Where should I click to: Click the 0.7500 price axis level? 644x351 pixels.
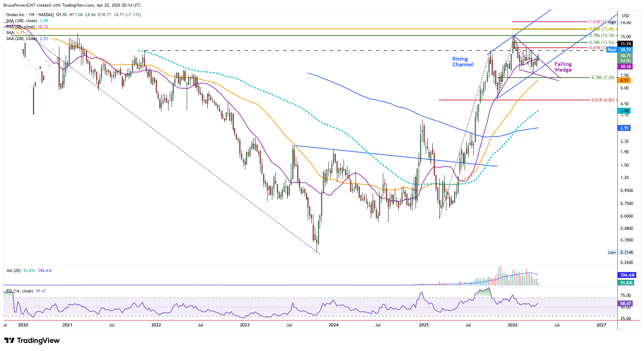[627, 204]
